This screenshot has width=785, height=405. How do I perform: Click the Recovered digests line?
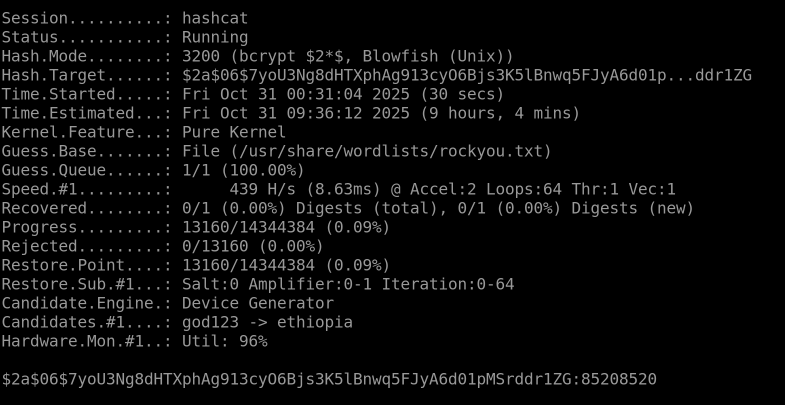(347, 208)
